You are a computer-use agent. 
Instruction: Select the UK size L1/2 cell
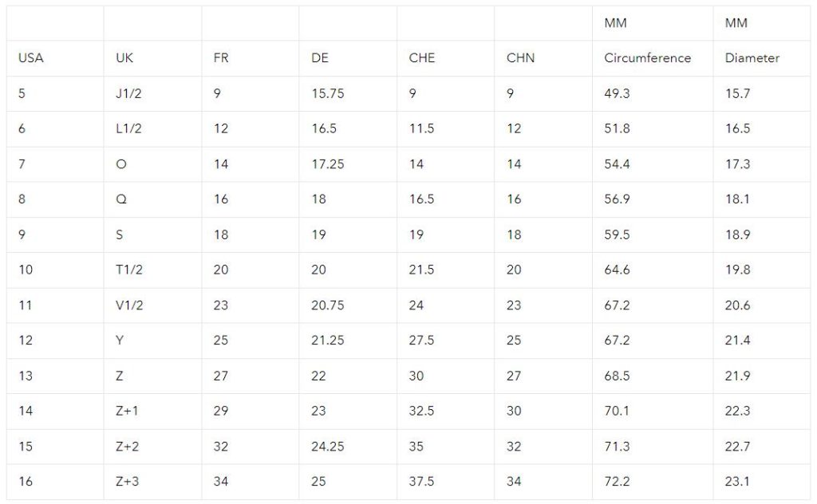click(128, 128)
